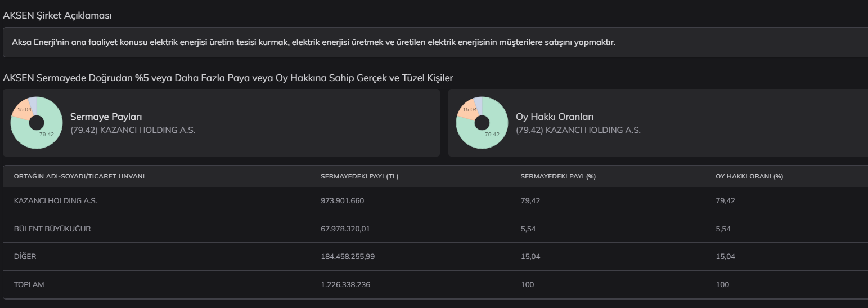Click the AKSEN Sermayede Doğrudan %5 heading
The image size is (868, 308).
(228, 78)
